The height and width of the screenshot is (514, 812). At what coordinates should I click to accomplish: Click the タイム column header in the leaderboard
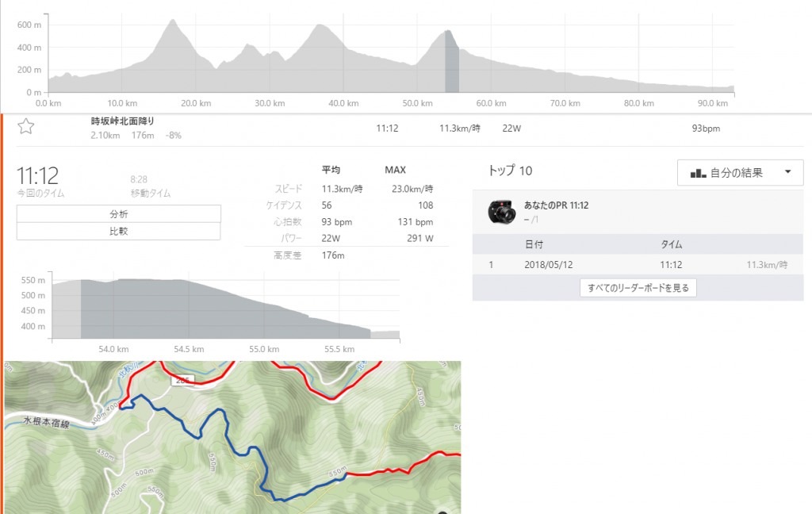click(x=671, y=244)
